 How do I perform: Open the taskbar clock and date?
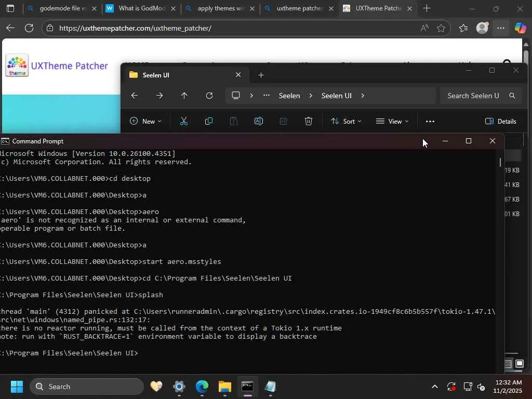tap(508, 387)
